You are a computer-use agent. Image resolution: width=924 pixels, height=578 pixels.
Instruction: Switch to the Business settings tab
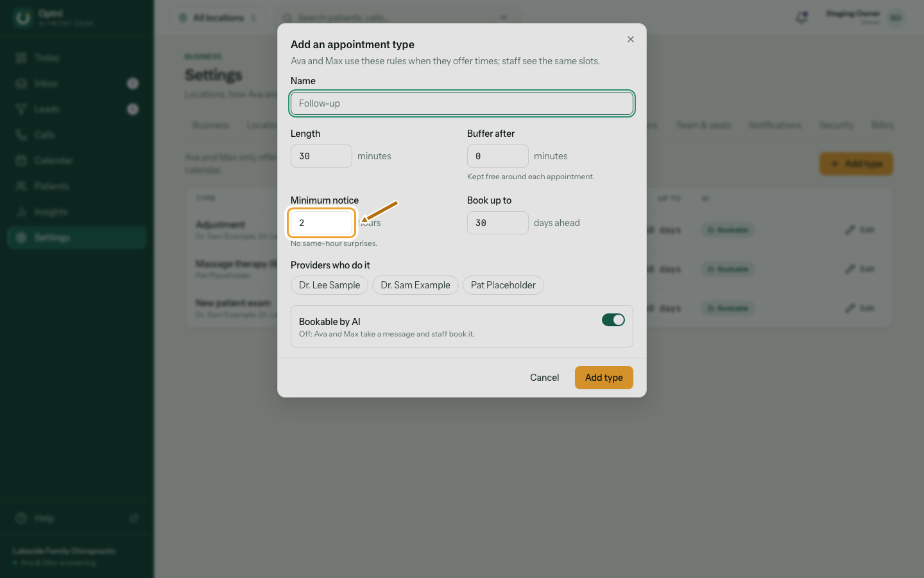[x=210, y=125]
